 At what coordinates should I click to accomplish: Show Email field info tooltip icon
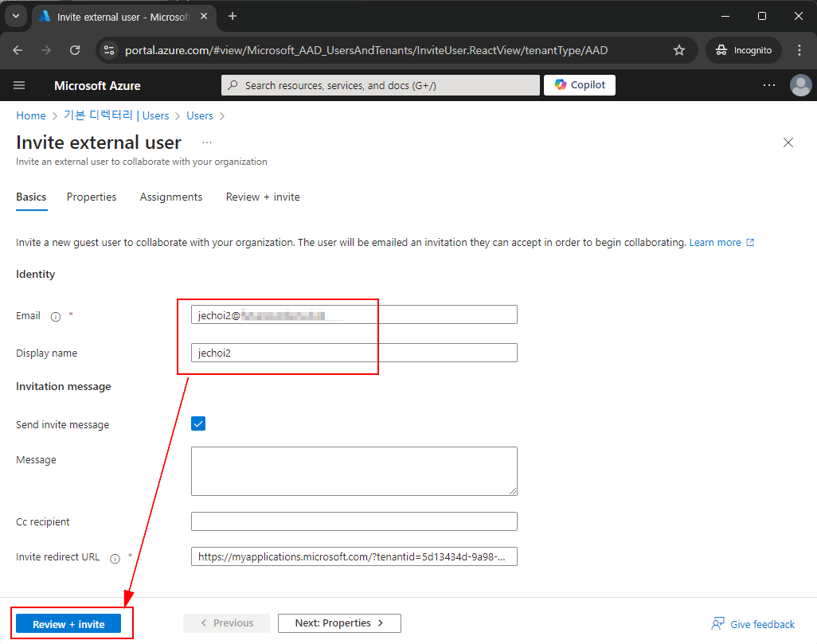pos(56,316)
